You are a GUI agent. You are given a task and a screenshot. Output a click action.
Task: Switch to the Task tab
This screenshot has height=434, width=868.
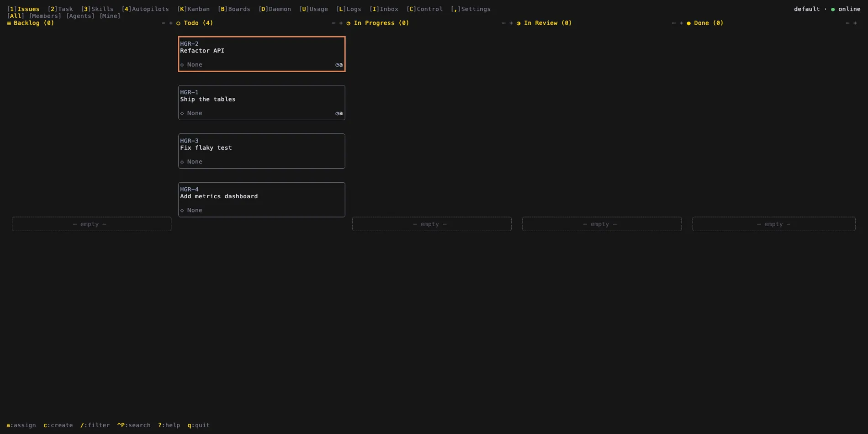click(x=60, y=9)
